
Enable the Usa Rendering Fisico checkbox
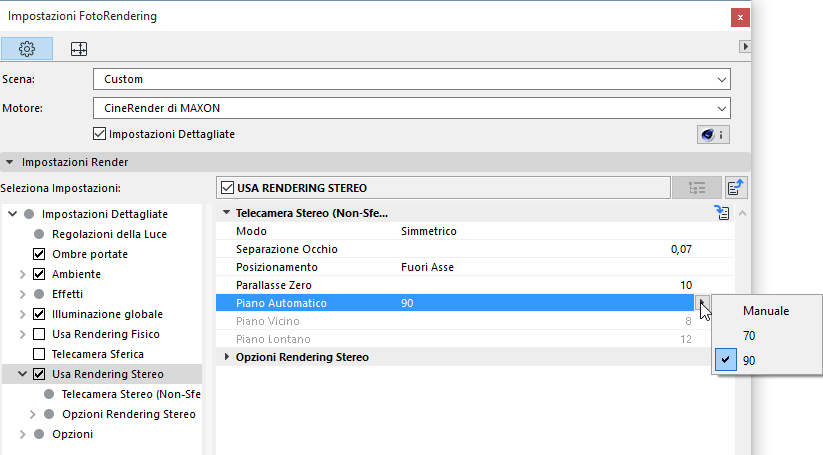point(40,334)
